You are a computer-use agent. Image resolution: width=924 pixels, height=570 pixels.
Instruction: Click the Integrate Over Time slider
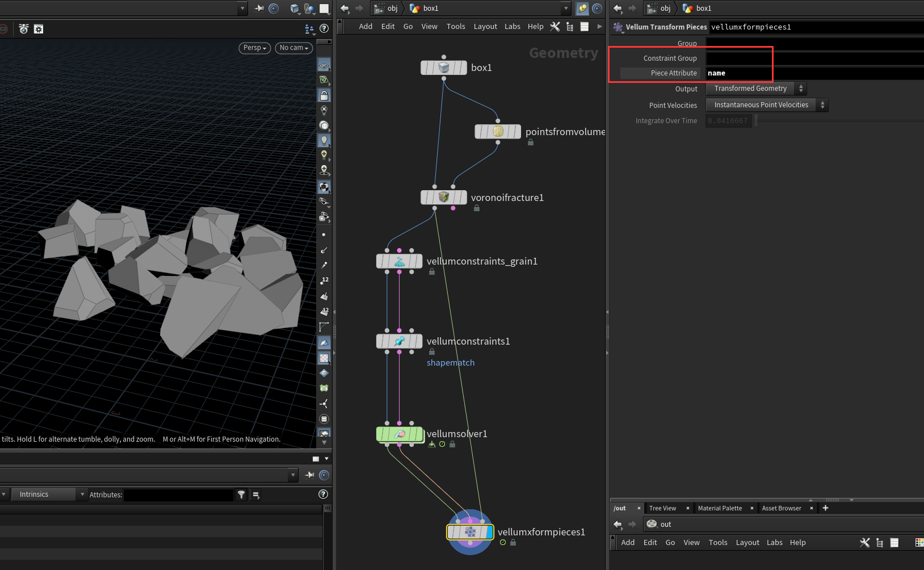pyautogui.click(x=756, y=121)
